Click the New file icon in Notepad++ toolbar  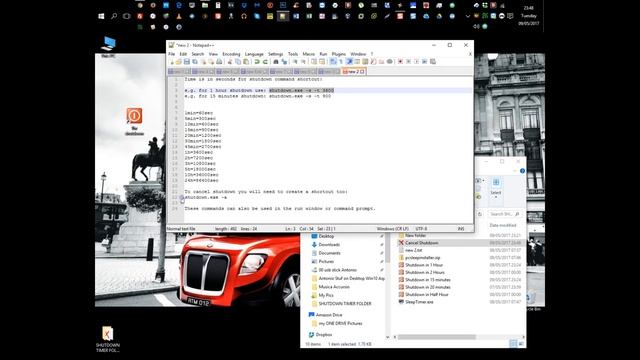tap(172, 62)
